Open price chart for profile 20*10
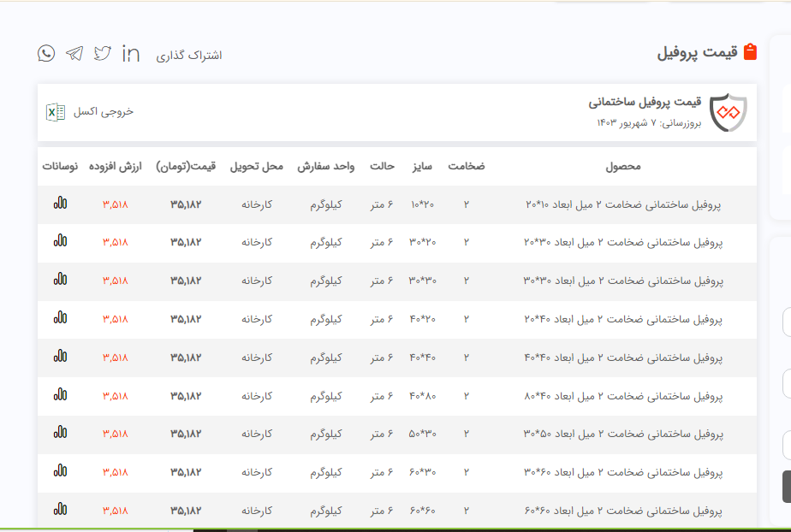 tap(60, 204)
